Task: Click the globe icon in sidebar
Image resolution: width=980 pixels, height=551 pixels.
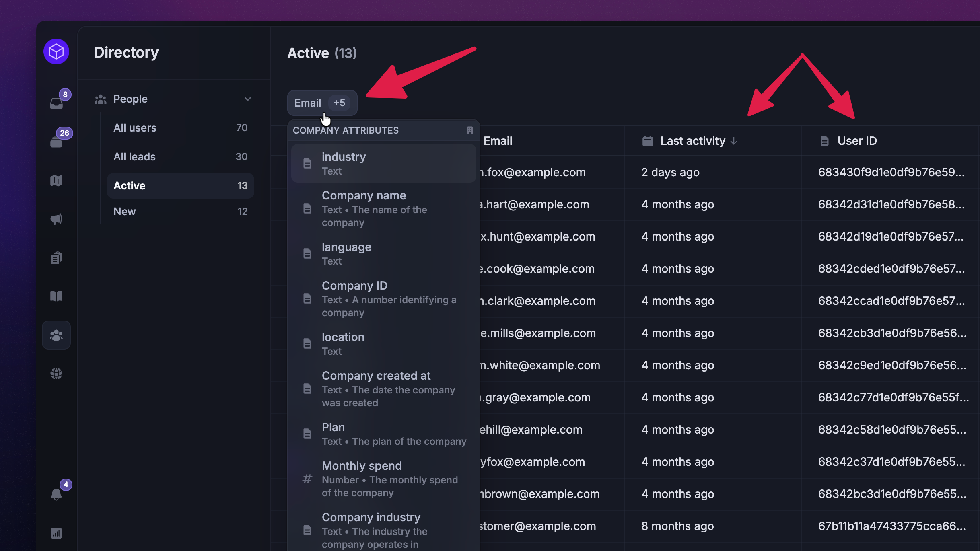Action: (56, 374)
